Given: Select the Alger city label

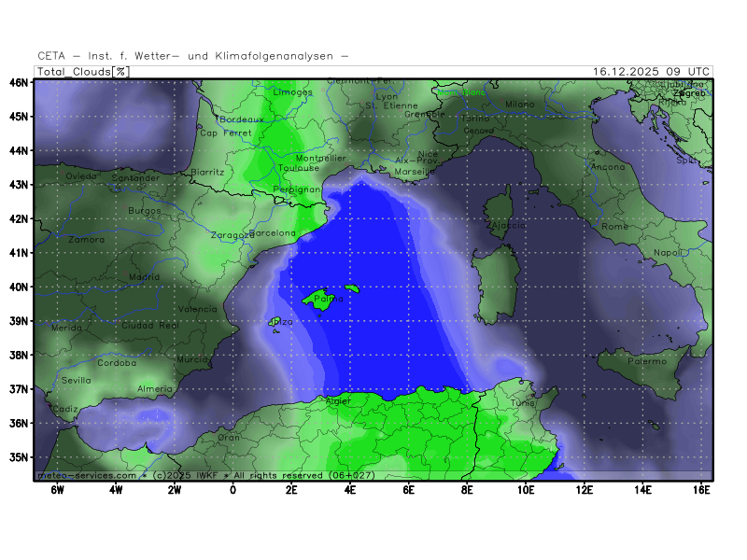Looking at the screenshot, I should click(336, 401).
